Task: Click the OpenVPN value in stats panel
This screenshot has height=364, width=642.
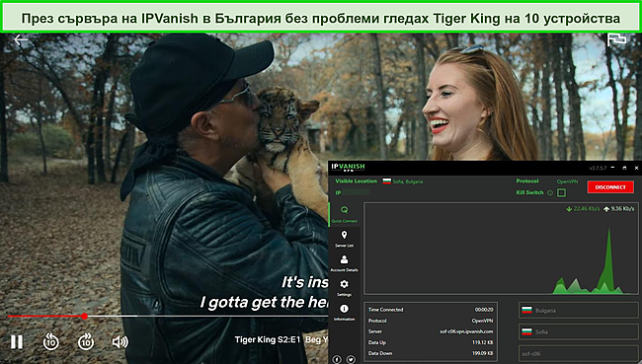Action: click(482, 321)
